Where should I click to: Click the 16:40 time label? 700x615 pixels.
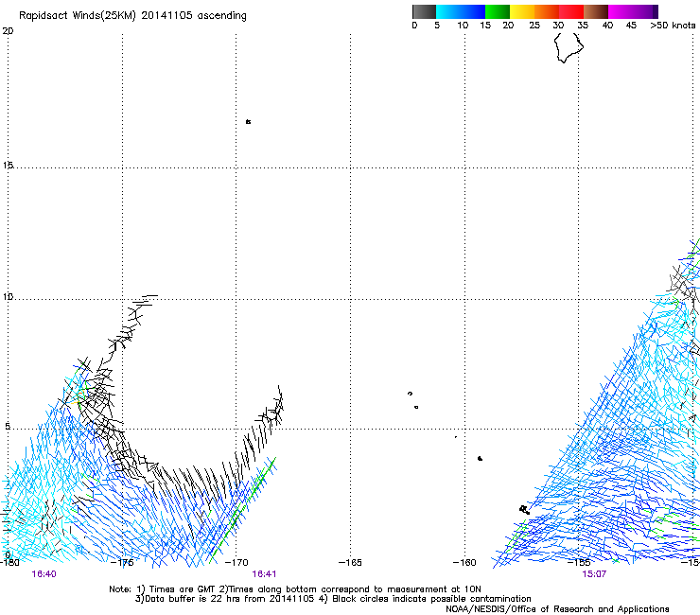44,574
